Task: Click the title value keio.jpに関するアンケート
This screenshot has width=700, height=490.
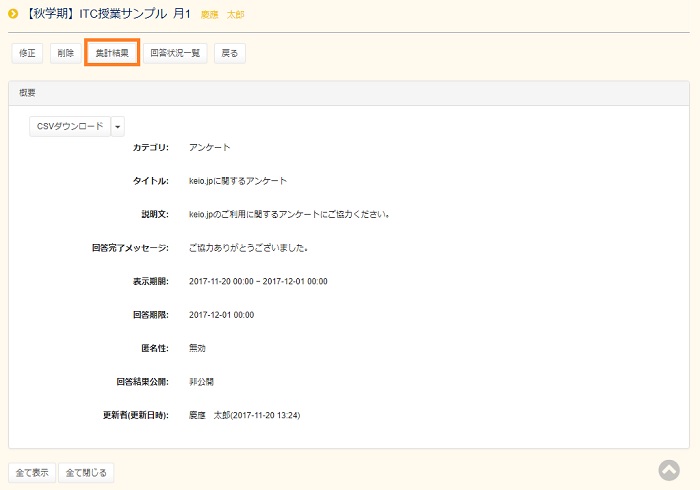Action: click(x=238, y=181)
